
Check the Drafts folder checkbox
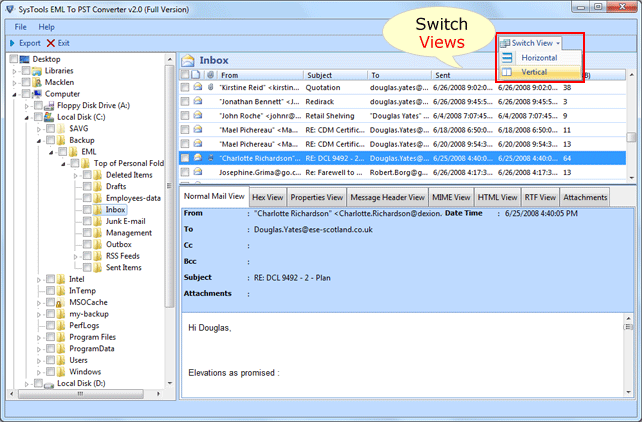point(87,186)
